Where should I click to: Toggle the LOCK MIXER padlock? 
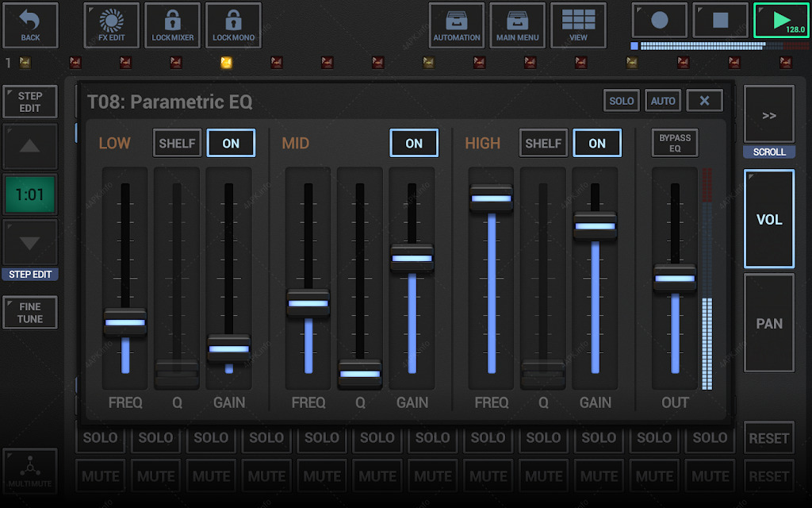tap(172, 25)
